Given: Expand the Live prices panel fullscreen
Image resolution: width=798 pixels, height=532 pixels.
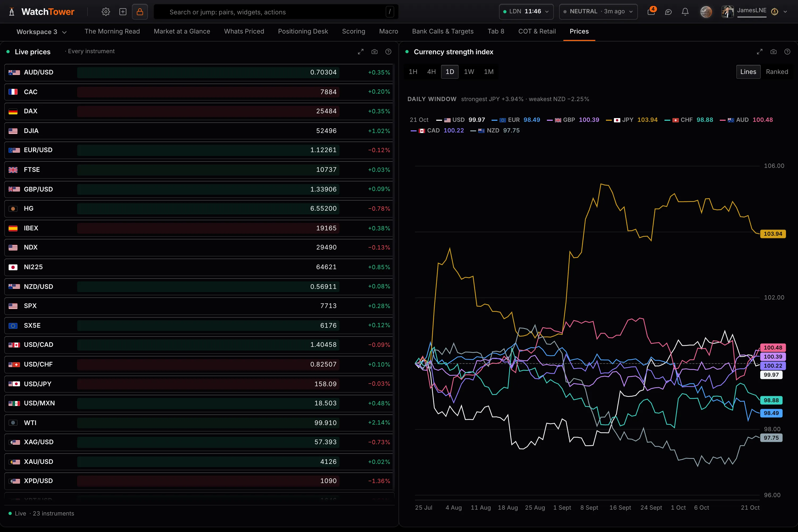Looking at the screenshot, I should pyautogui.click(x=361, y=52).
